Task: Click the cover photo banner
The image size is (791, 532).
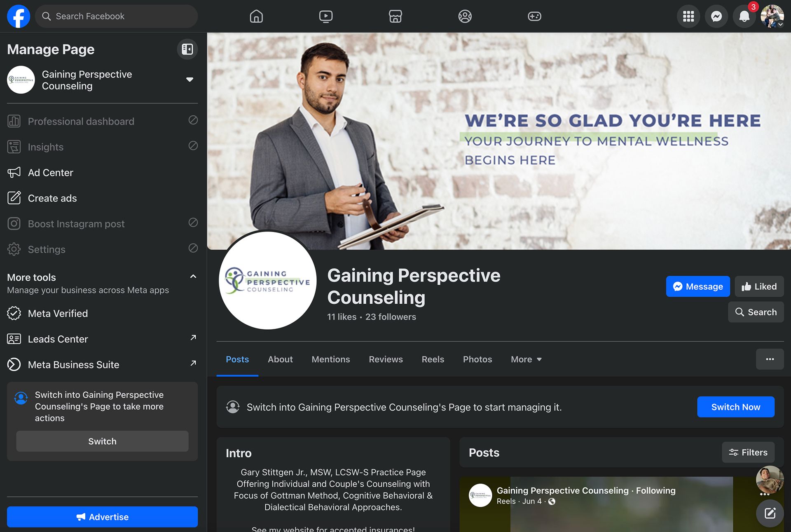Action: pos(499,141)
